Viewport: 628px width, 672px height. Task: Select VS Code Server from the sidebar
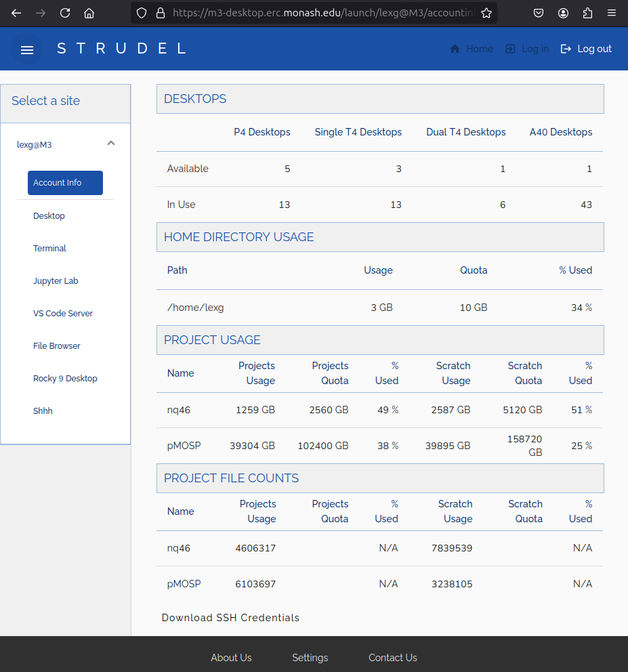coord(63,313)
